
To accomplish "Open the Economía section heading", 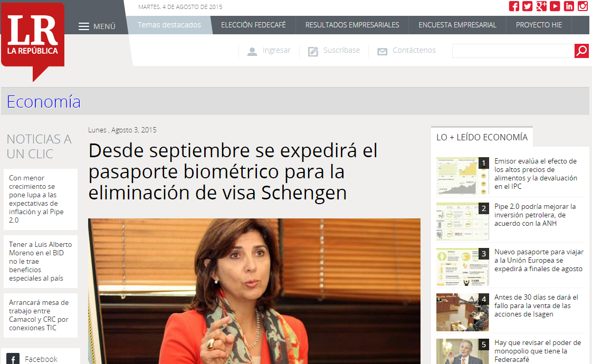I will click(44, 102).
